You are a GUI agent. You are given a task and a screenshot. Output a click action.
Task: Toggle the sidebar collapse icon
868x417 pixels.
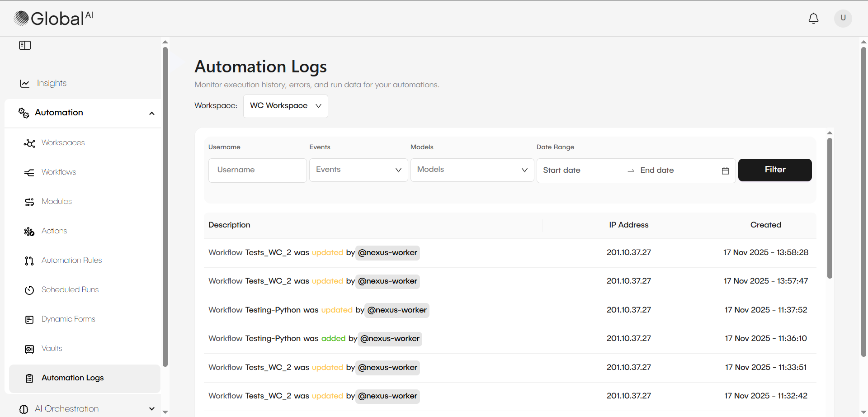(25, 45)
